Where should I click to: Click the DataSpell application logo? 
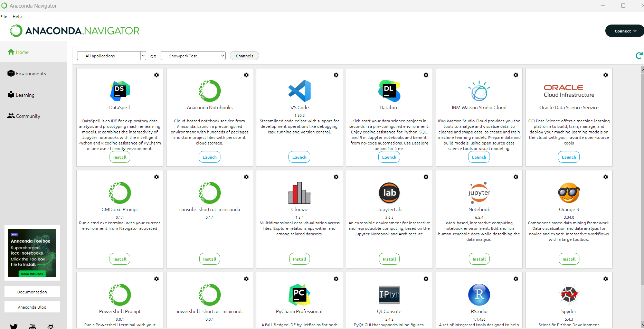point(120,91)
